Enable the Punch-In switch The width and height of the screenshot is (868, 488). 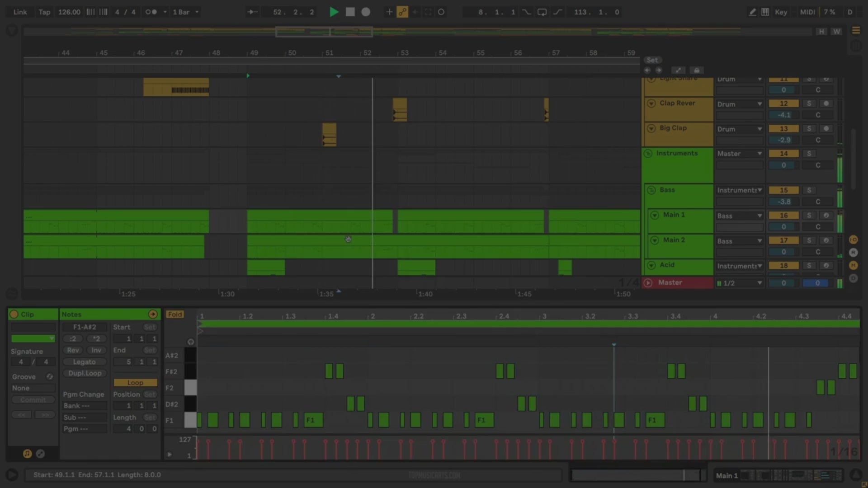[527, 12]
